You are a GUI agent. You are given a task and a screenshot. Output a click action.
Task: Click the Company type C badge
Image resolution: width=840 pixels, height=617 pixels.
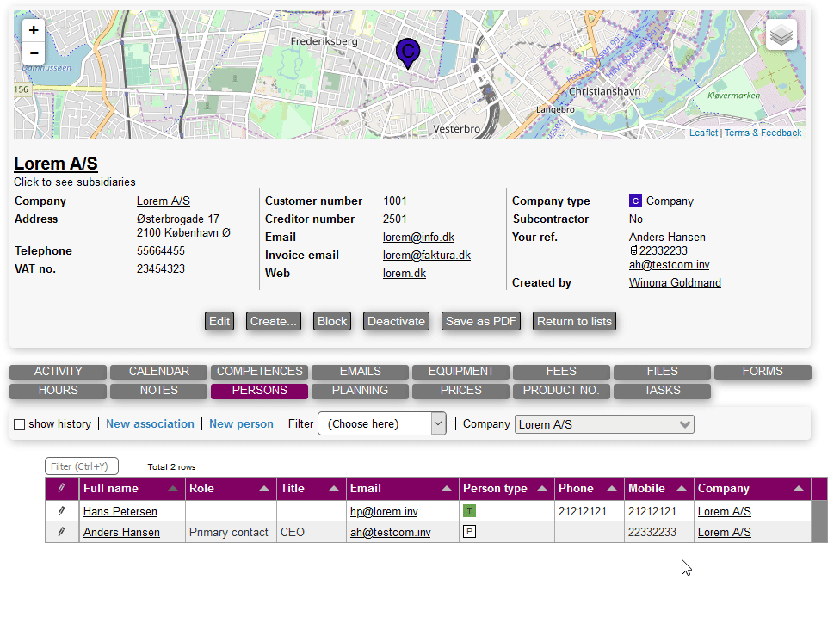[635, 201]
